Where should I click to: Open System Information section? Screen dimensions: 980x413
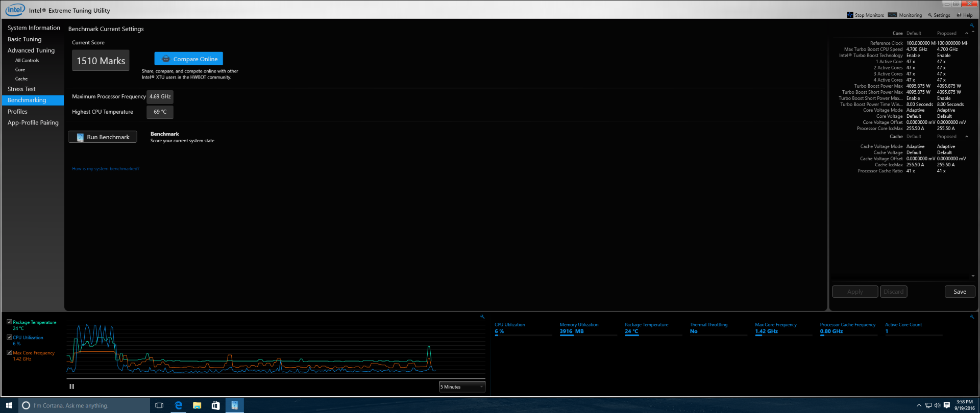click(x=34, y=28)
